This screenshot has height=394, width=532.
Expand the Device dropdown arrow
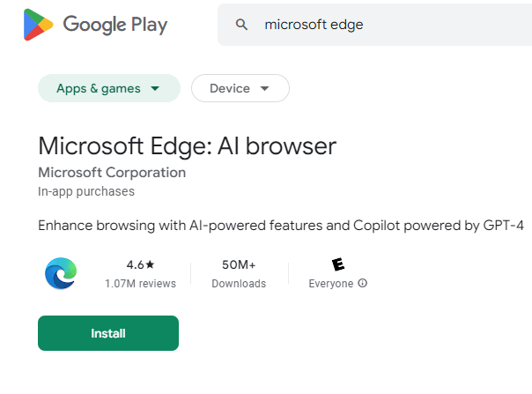pyautogui.click(x=266, y=89)
